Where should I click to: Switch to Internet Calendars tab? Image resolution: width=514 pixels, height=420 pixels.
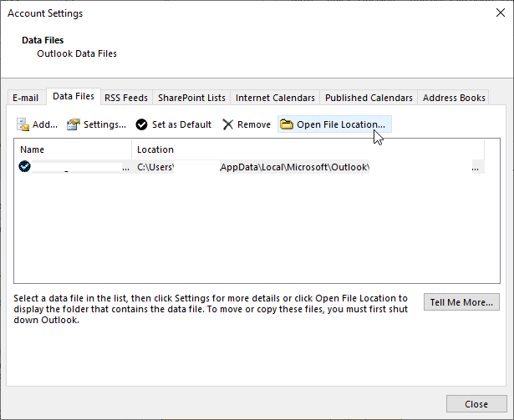pos(275,98)
